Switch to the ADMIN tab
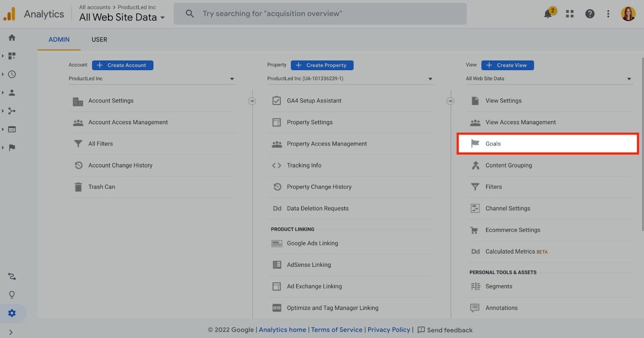Viewport: 644px width, 338px height. tap(59, 39)
